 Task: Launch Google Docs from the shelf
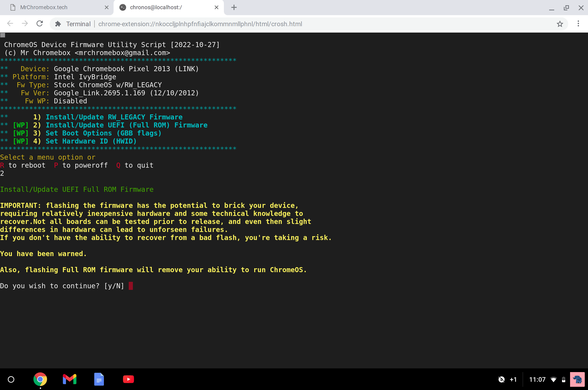point(99,379)
